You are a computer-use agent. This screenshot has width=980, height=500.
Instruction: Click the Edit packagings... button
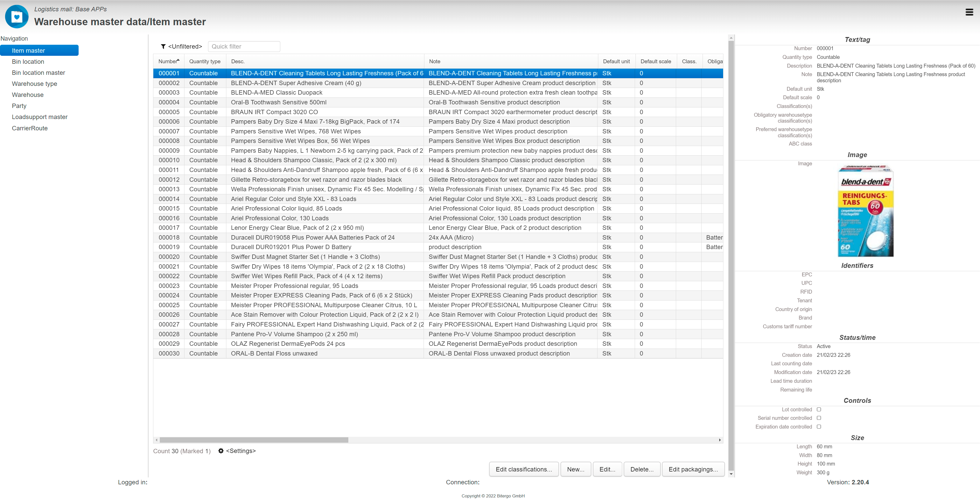point(693,469)
